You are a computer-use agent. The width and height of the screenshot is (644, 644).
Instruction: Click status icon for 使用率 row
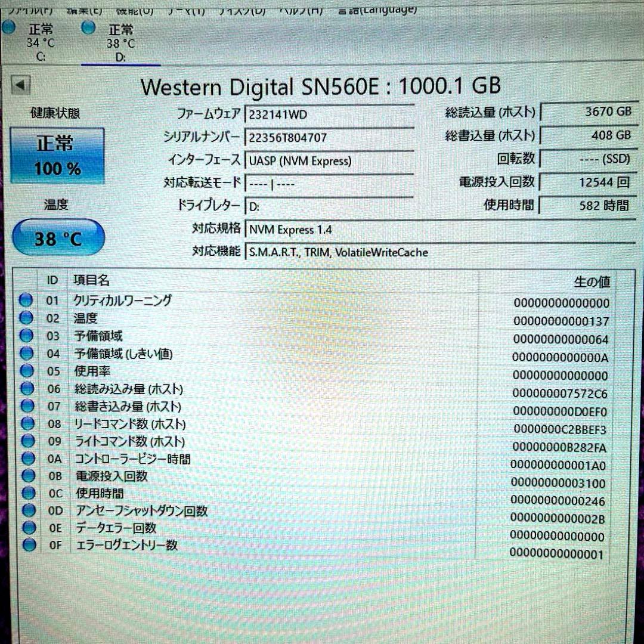(x=26, y=371)
